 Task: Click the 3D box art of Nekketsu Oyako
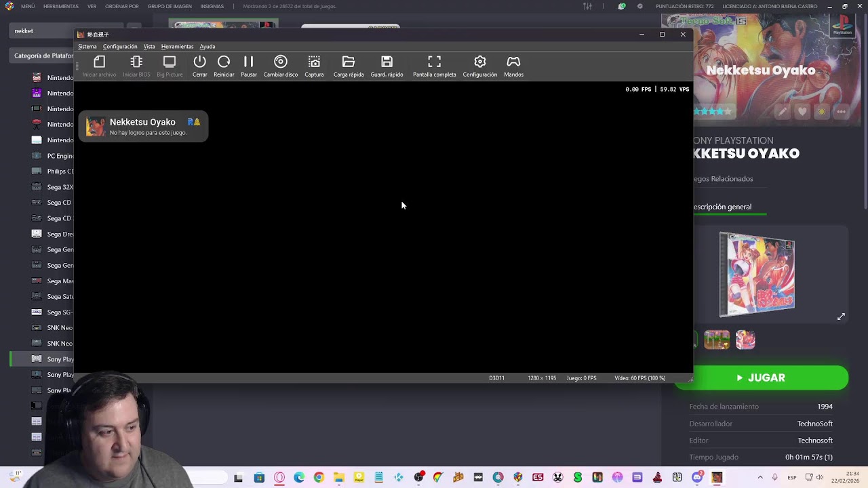click(x=756, y=274)
